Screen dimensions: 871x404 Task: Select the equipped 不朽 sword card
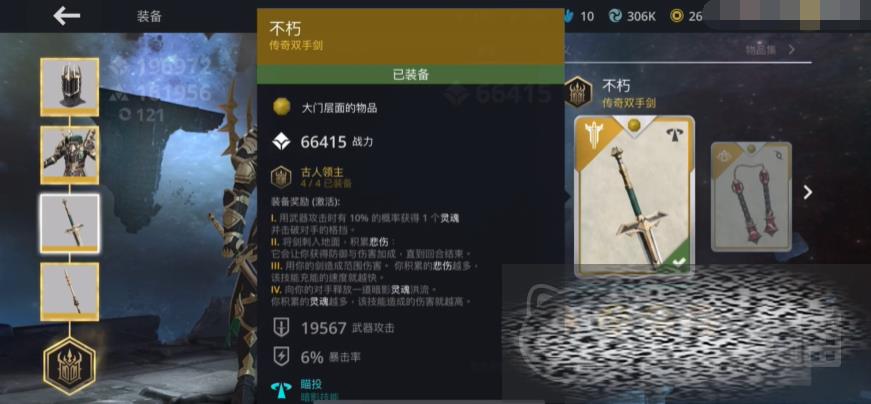634,196
